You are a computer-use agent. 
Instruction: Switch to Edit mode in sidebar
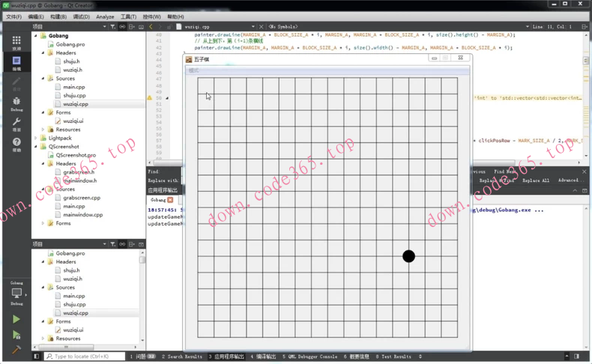(16, 63)
